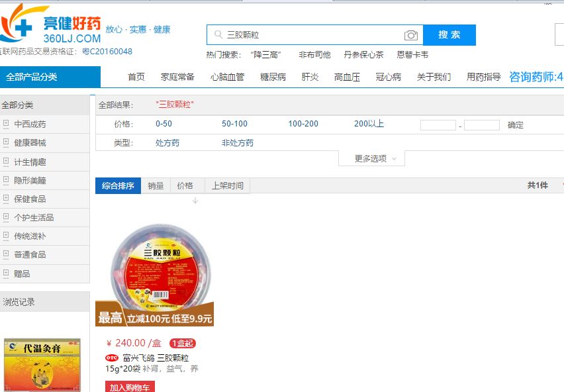Click the 全部分类 sidebar header
The width and height of the screenshot is (564, 392).
tap(44, 105)
